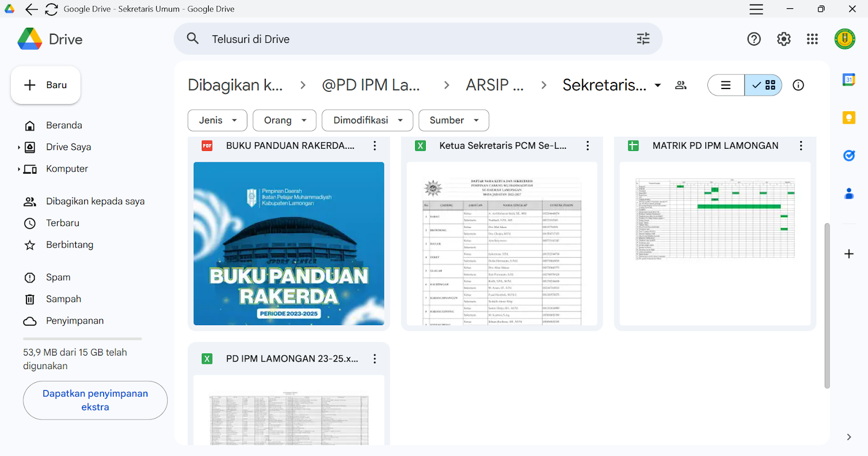Open the Orang filter dropdown
The width and height of the screenshot is (868, 456).
coord(285,121)
